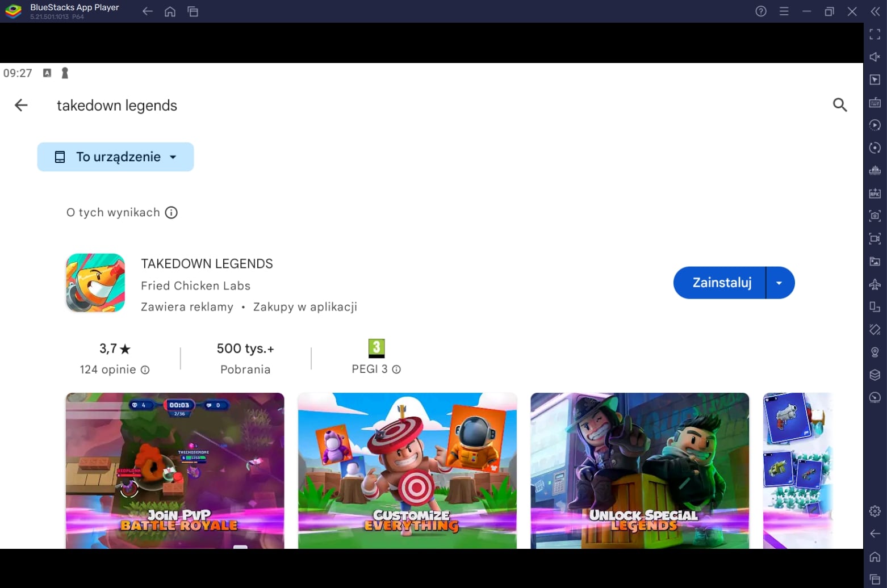Click Zawiera reklamy label
The image size is (887, 588).
click(x=187, y=307)
